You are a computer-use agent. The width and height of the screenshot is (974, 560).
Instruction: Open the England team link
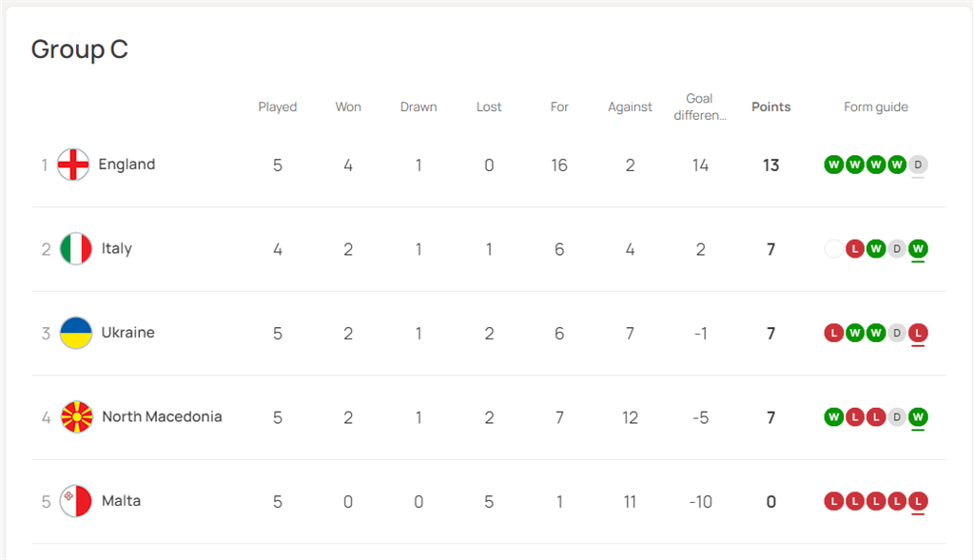click(127, 164)
